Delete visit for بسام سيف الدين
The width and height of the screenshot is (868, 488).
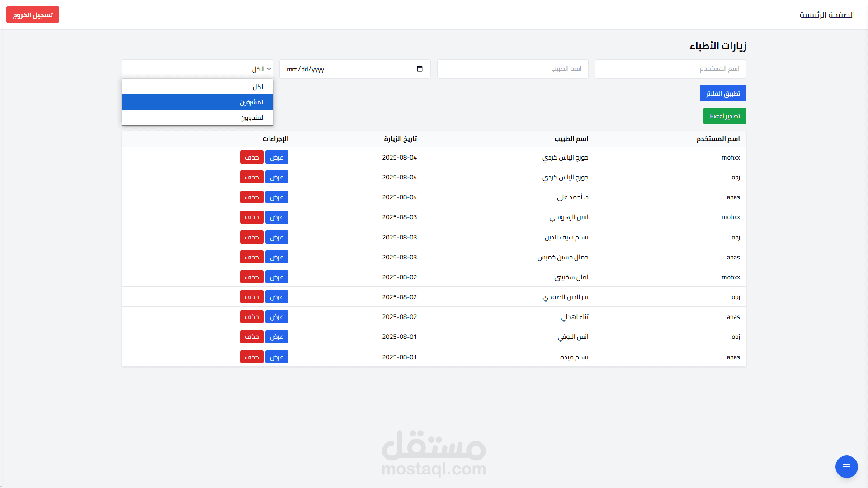click(252, 237)
